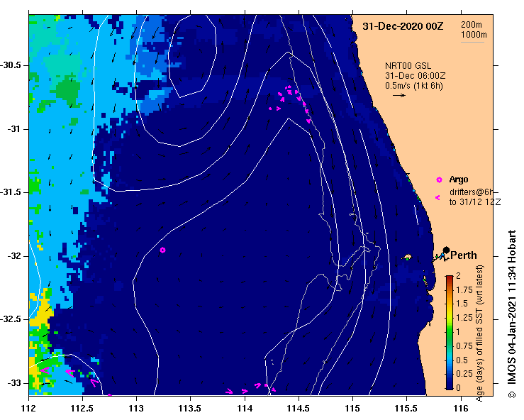Screen dimensions: 524x420
Task: Click the longitude axis label 113.5
Action: pos(190,408)
